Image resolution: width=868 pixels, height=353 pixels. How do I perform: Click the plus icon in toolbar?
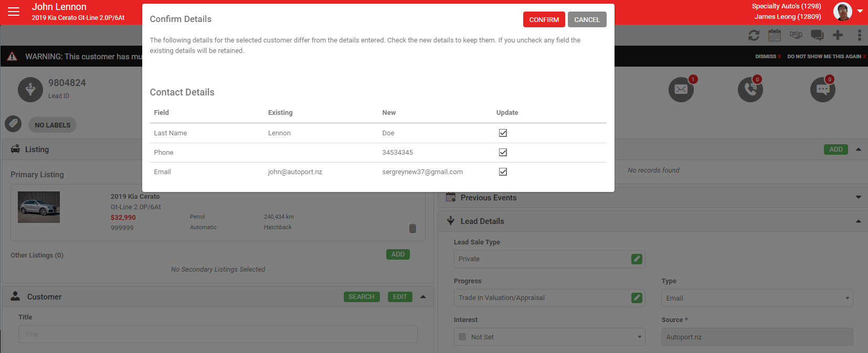tap(838, 35)
